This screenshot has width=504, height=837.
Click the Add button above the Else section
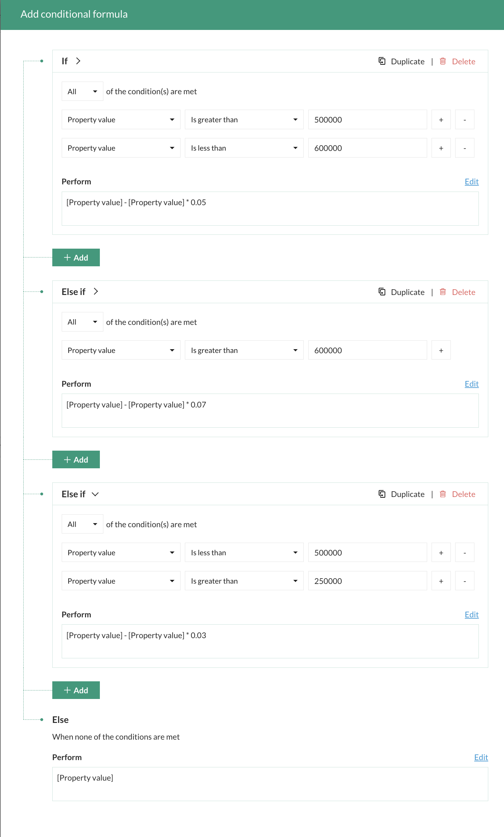(x=76, y=690)
